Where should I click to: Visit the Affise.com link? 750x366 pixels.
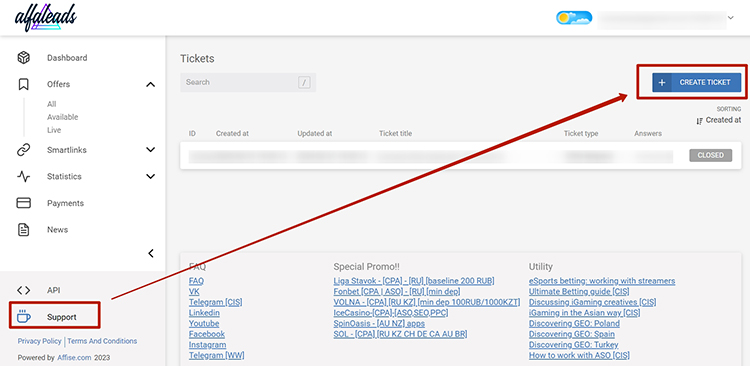(x=74, y=357)
